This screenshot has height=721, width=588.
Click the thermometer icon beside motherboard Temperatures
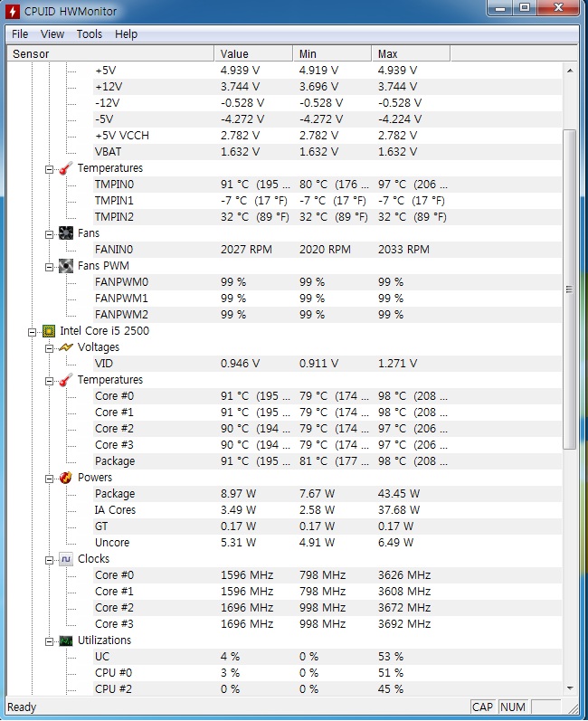[66, 168]
